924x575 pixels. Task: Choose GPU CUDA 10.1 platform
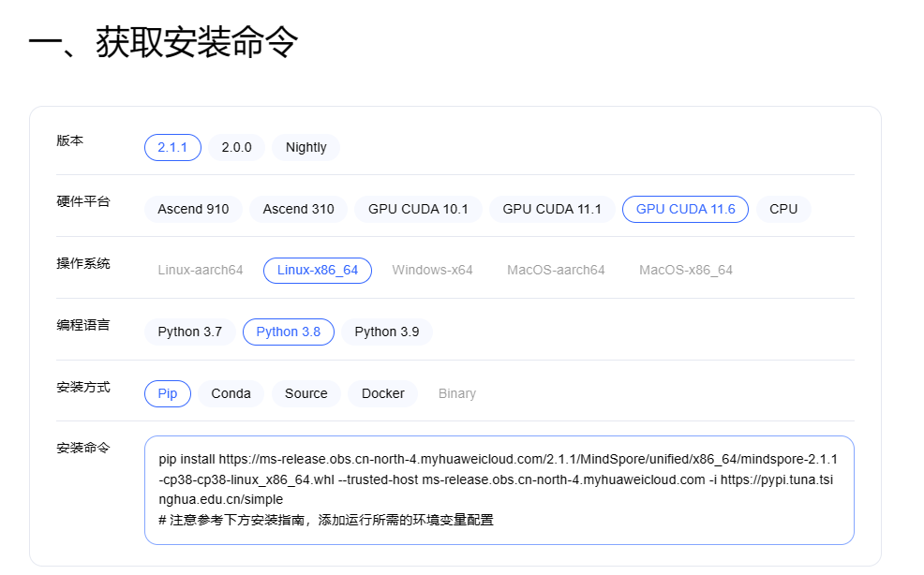(418, 209)
